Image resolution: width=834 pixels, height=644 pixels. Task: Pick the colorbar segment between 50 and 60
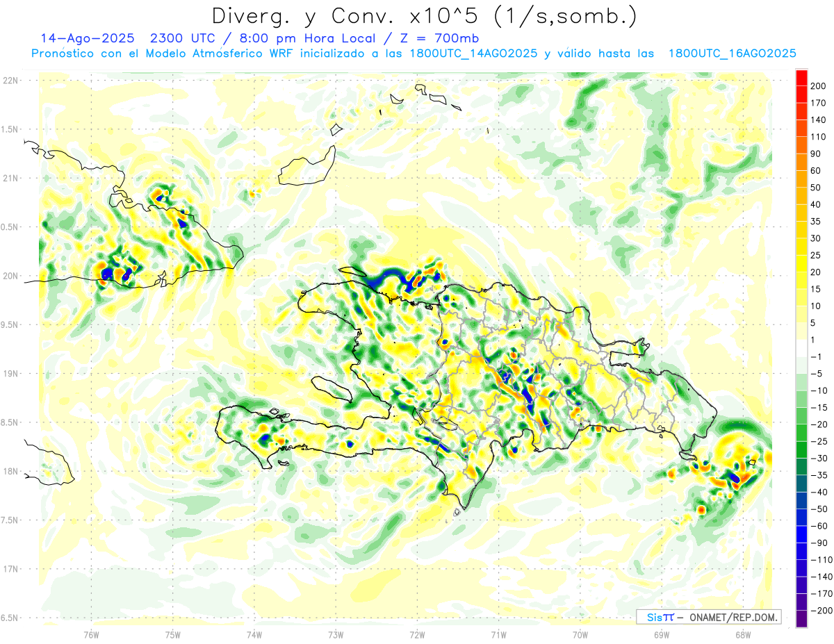coord(801,179)
